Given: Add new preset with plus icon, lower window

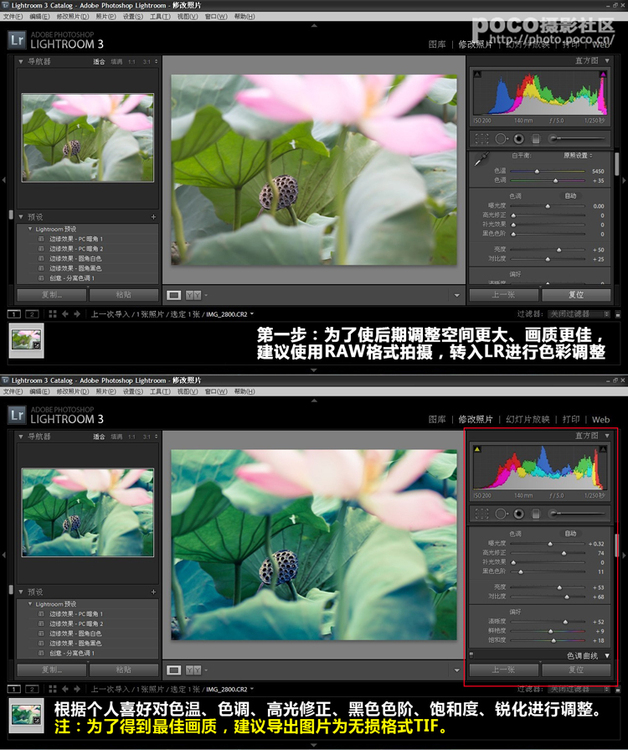Looking at the screenshot, I should pos(154,592).
